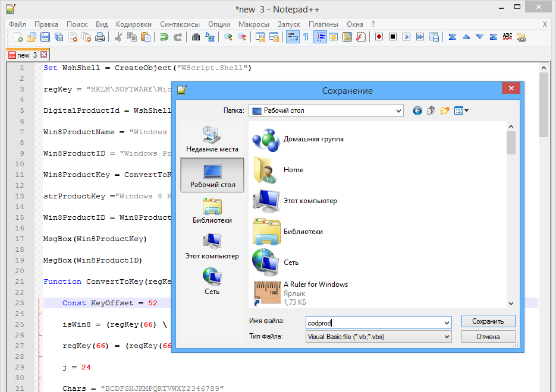
Task: Click the Отмена button
Action: pos(488,337)
